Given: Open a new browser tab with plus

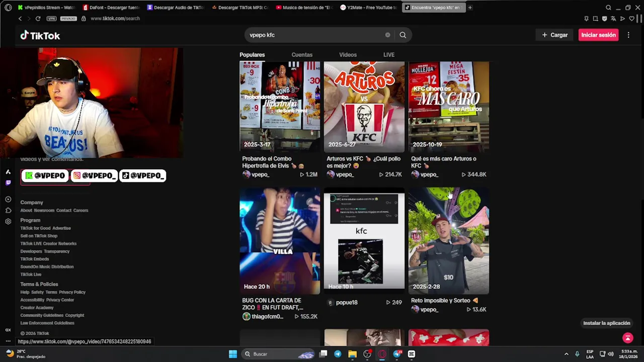Looking at the screenshot, I should 470,8.
